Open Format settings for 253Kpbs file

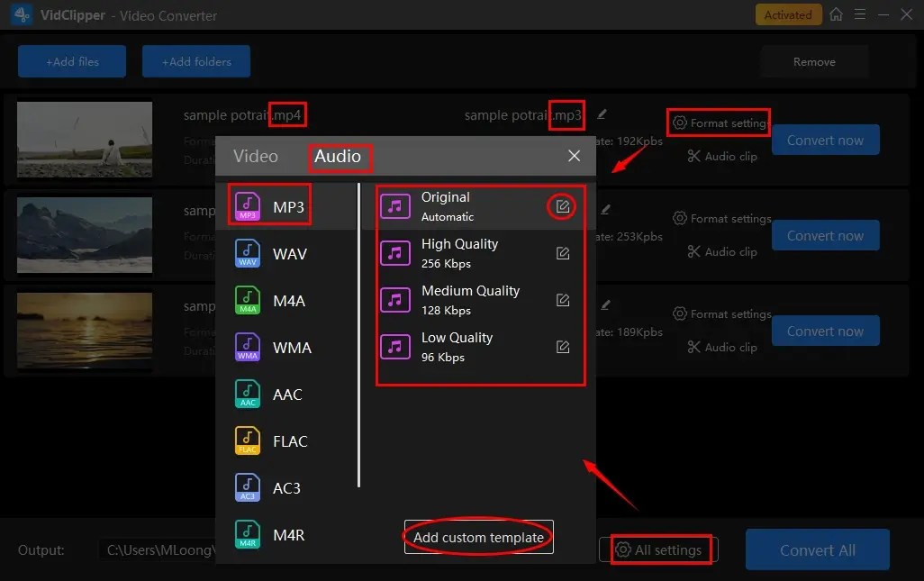pos(722,218)
